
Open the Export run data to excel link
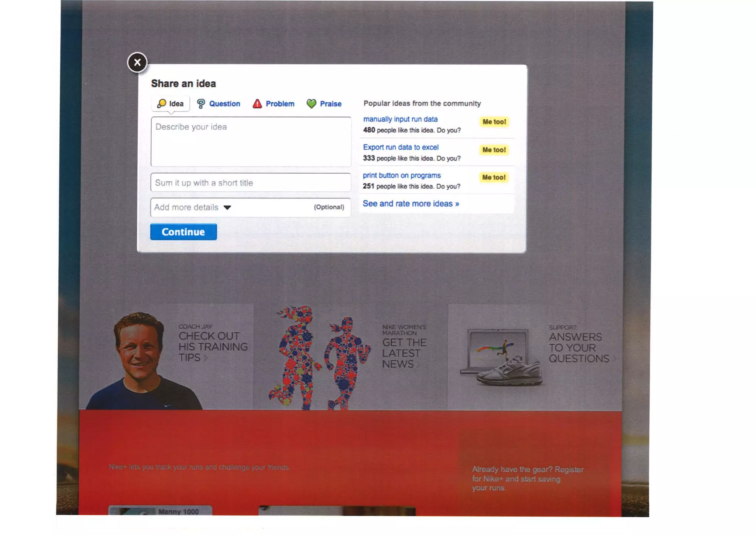(x=401, y=147)
